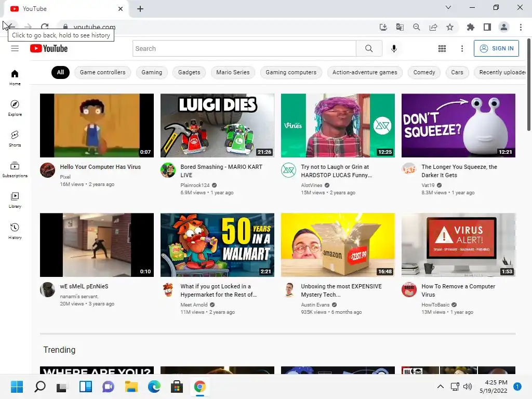Image resolution: width=532 pixels, height=399 pixels.
Task: Click the page vertical scrollbar
Action: point(528,85)
